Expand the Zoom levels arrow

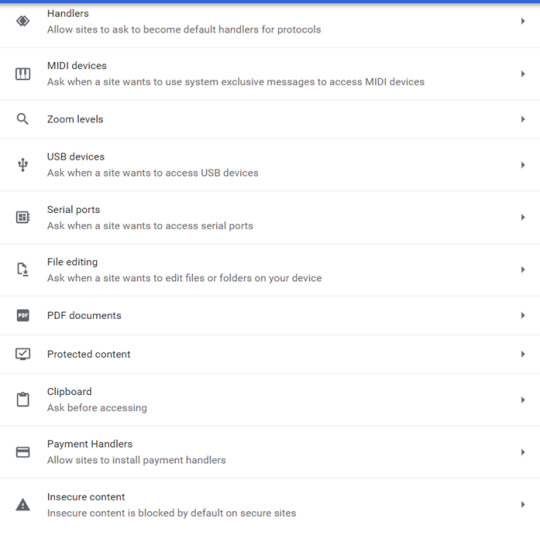[x=523, y=119]
